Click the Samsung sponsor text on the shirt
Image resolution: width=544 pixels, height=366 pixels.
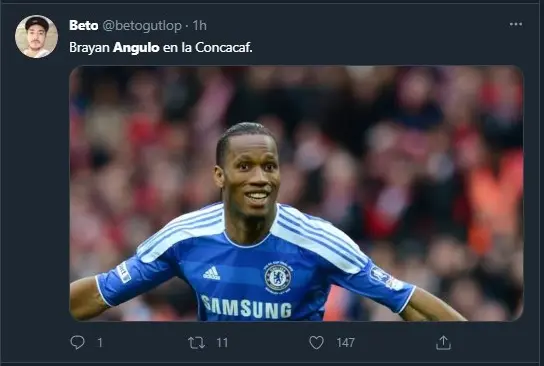[x=246, y=307]
